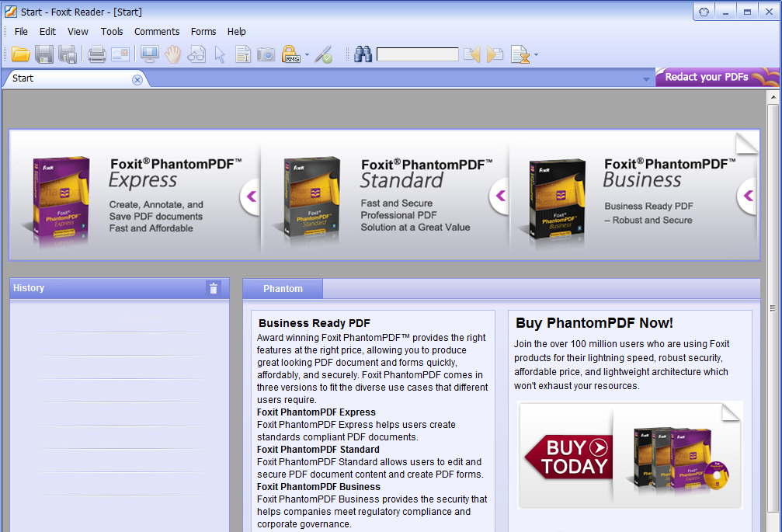Click the Buy PhantomPDF Now! heading
Screen dimensions: 782x532
594,322
